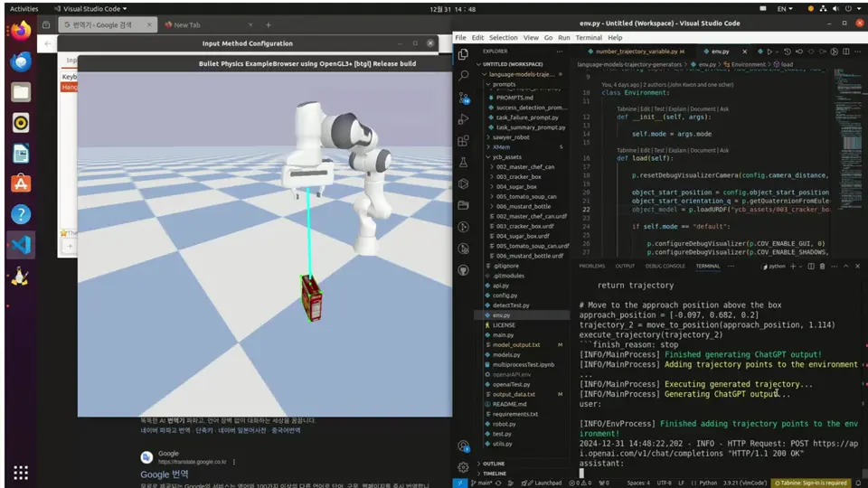The height and width of the screenshot is (488, 868).
Task: Open the Search view in VS Code activity bar
Action: click(463, 75)
